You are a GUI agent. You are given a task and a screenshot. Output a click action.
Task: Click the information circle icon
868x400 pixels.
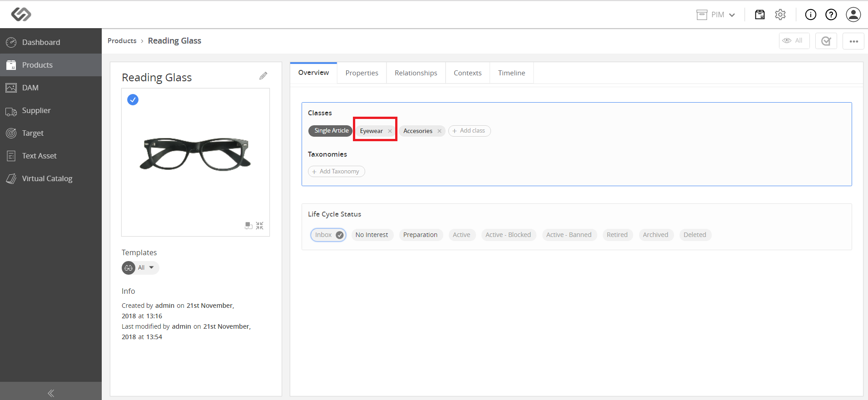810,15
